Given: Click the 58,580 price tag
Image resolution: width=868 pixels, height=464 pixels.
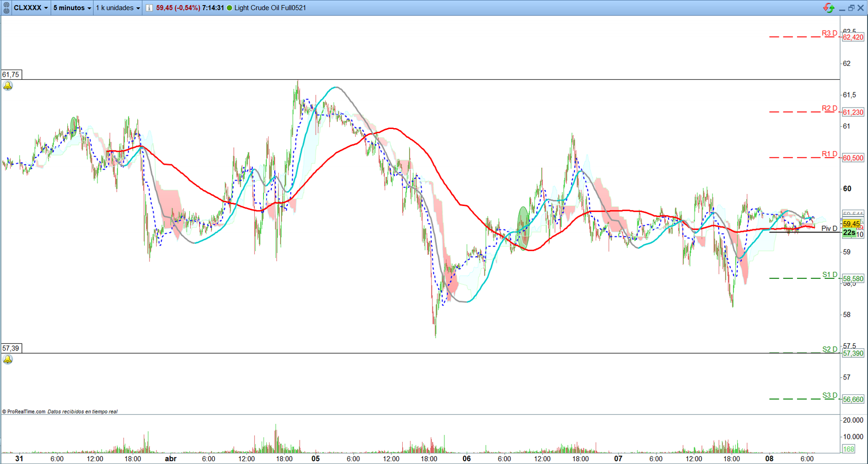Looking at the screenshot, I should [x=853, y=279].
